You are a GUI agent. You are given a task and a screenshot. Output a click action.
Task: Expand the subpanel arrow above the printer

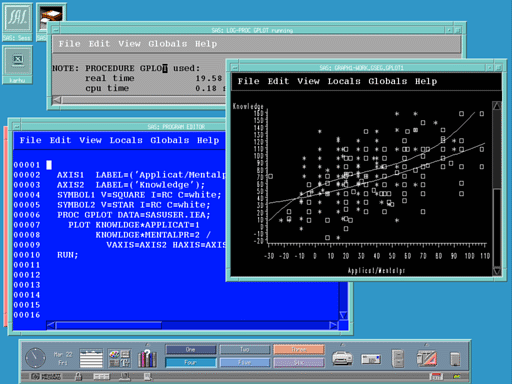(x=342, y=345)
